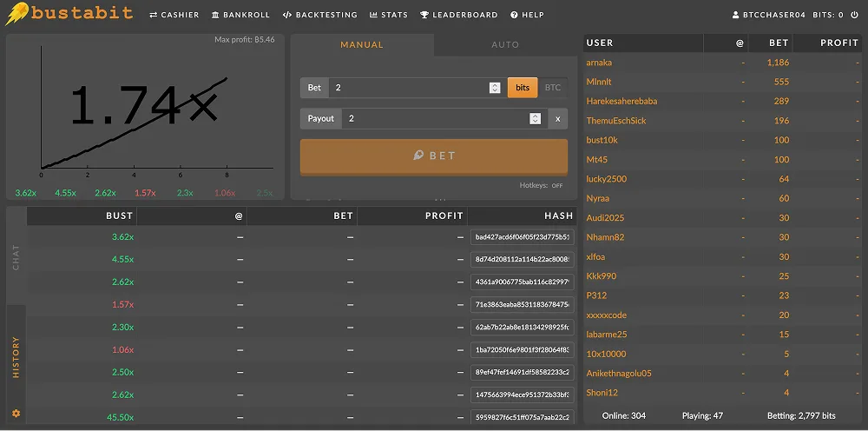
Task: Click the bustabit logo in the header
Action: pos(69,14)
